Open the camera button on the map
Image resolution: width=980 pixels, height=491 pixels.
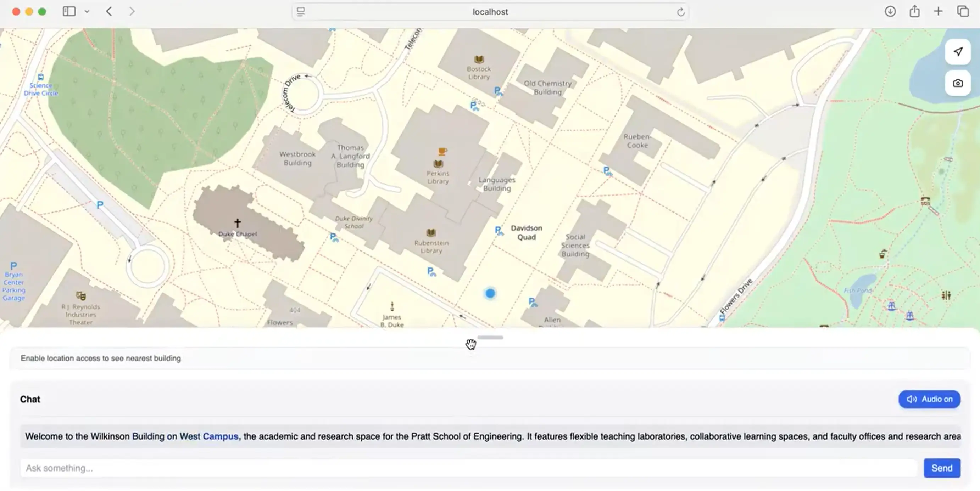point(958,83)
